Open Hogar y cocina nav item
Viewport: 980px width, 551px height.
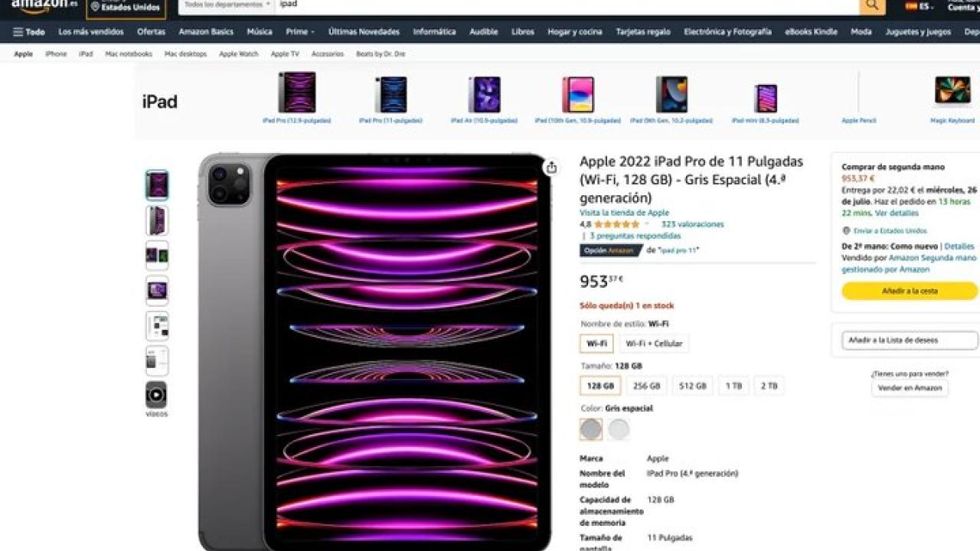pyautogui.click(x=575, y=32)
